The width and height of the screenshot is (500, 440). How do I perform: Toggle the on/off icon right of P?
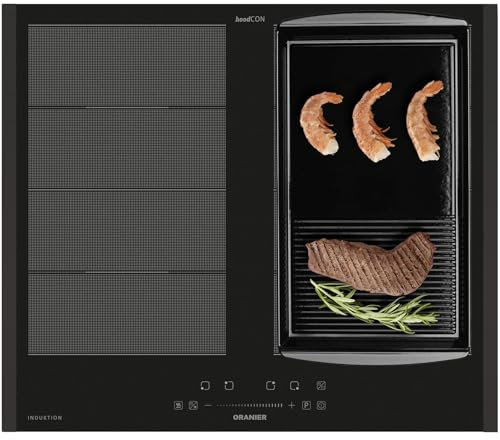(321, 405)
